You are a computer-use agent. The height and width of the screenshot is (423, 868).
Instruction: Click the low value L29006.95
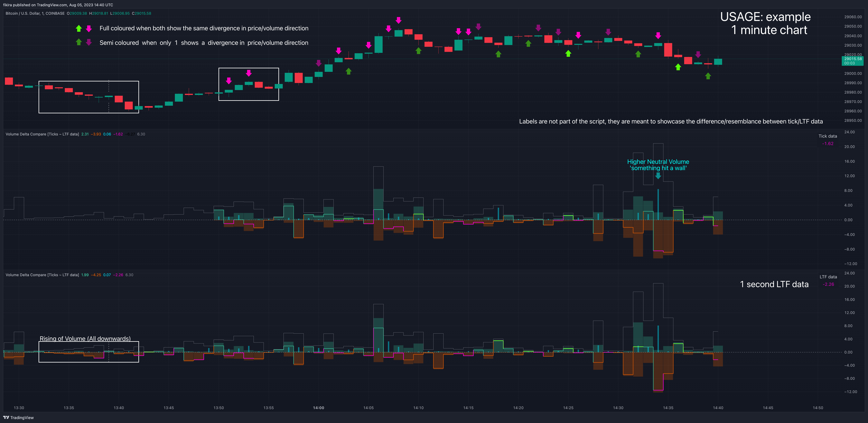click(120, 14)
